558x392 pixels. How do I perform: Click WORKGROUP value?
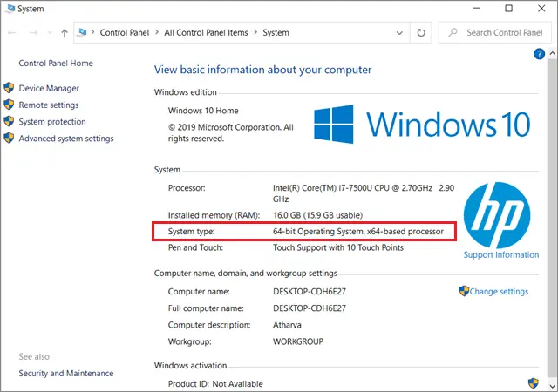point(298,341)
